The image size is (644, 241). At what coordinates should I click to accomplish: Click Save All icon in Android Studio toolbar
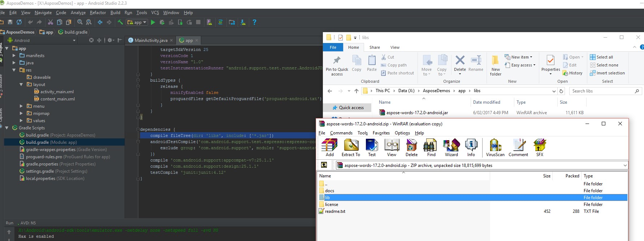click(10, 22)
